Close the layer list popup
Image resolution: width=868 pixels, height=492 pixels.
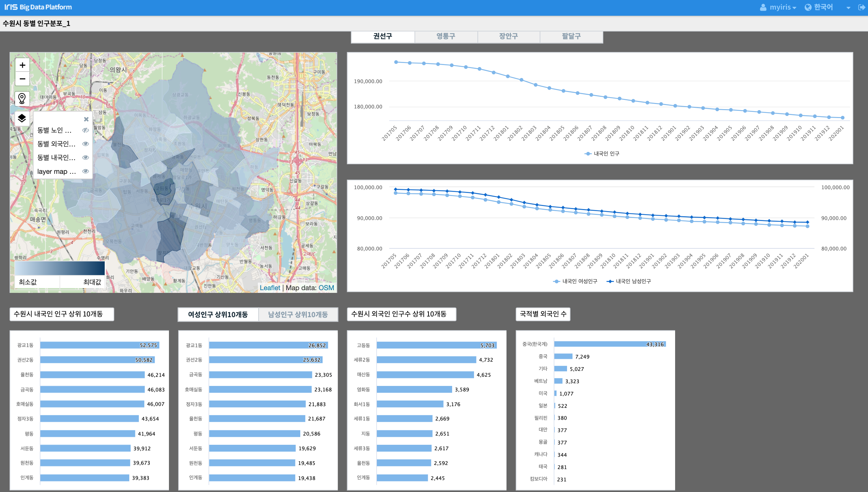pos(86,119)
